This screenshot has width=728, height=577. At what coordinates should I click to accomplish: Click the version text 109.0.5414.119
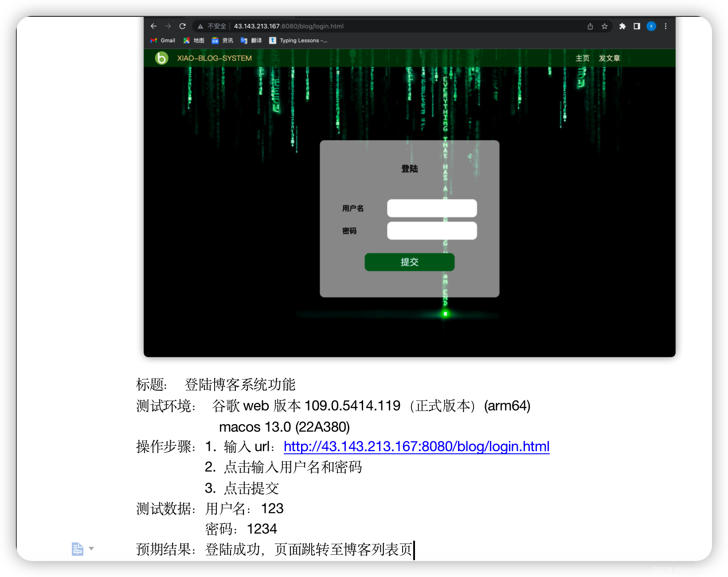(352, 405)
